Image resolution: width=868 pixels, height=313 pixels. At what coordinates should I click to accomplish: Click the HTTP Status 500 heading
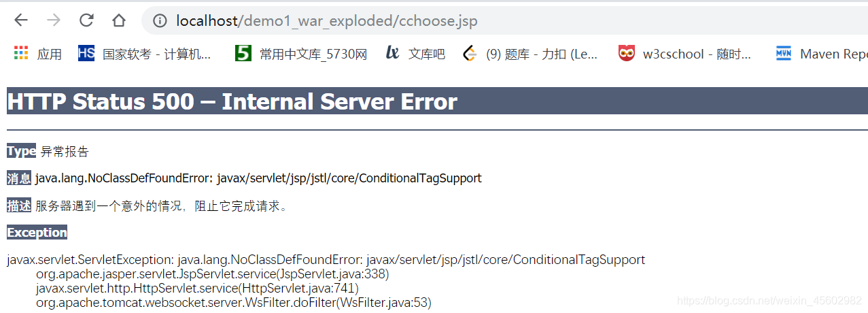[x=232, y=101]
